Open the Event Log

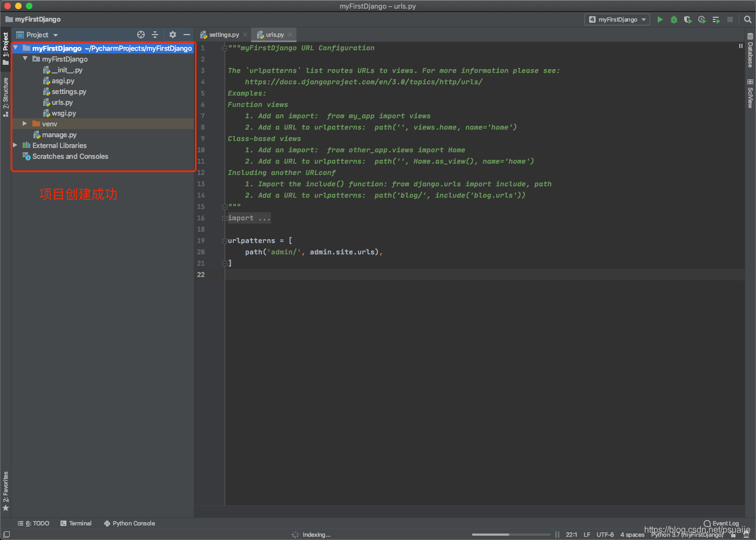[721, 523]
